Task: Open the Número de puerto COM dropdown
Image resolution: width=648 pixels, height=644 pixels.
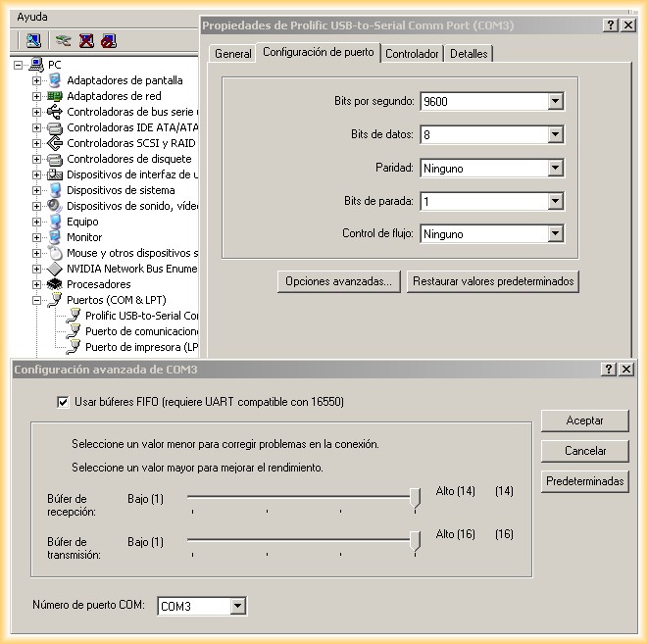Action: [x=237, y=607]
